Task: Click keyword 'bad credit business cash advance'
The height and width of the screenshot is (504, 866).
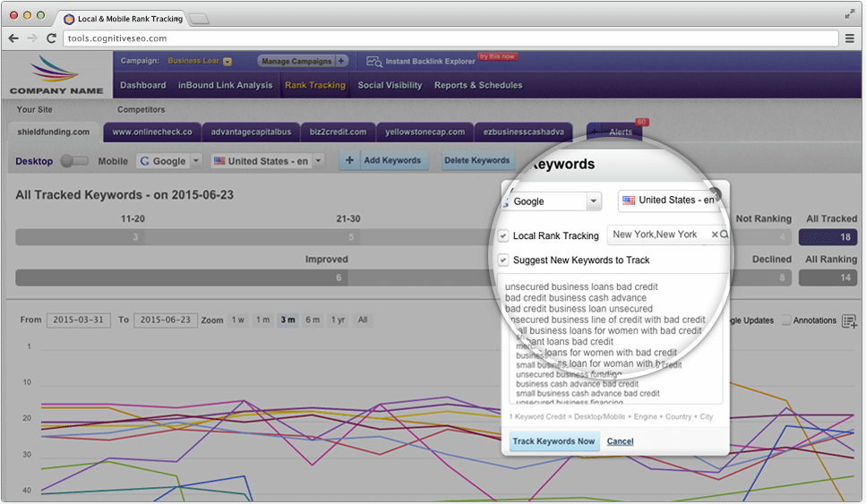Action: (576, 297)
